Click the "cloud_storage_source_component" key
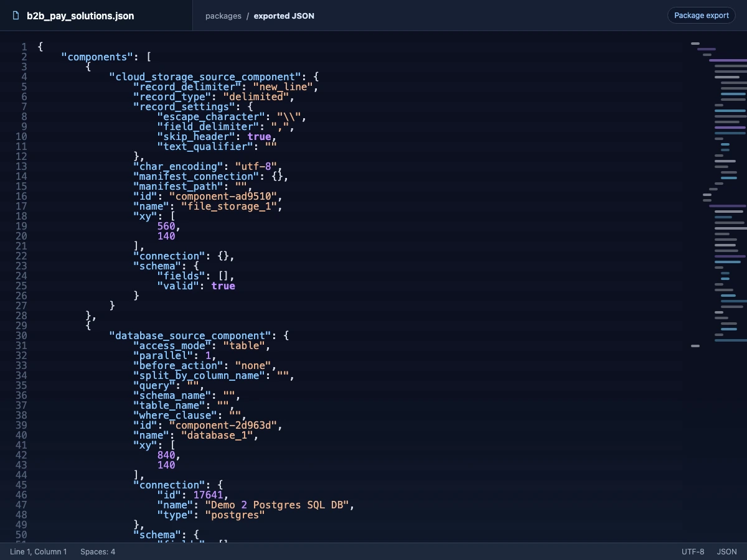Viewport: 747px width, 560px height. [x=205, y=77]
